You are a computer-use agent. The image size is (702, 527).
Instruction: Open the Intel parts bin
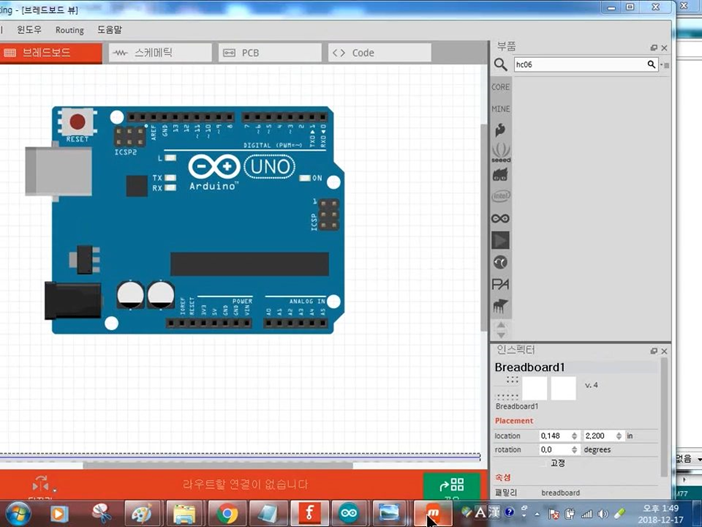pos(501,196)
